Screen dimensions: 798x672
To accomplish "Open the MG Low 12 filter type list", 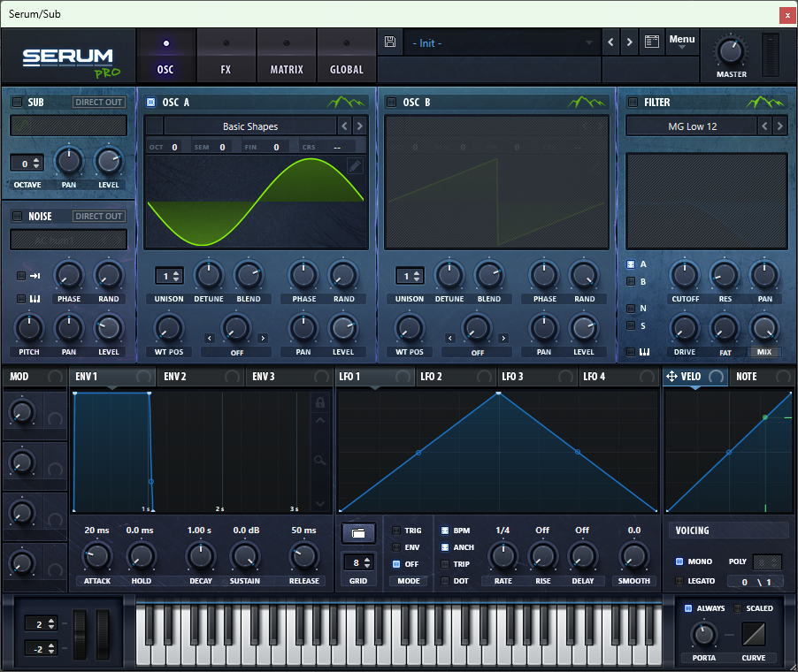I will coord(692,126).
